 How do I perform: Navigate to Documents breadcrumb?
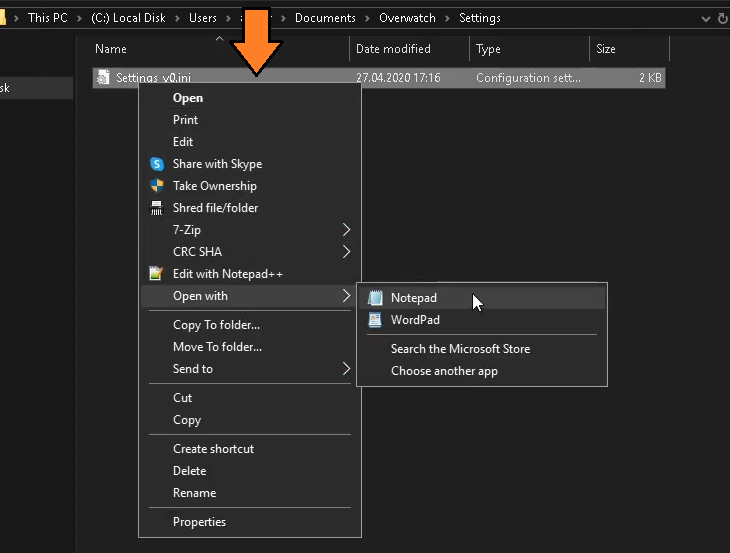click(325, 18)
